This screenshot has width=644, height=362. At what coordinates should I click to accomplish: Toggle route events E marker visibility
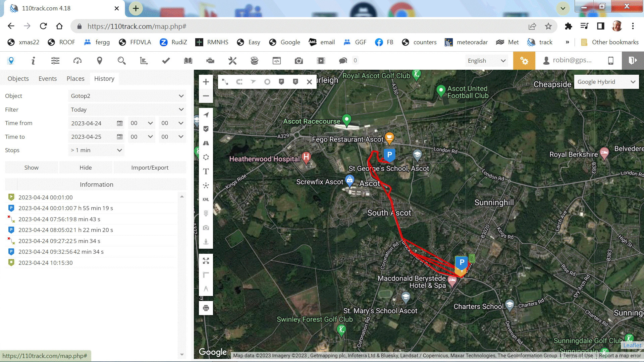click(296, 82)
